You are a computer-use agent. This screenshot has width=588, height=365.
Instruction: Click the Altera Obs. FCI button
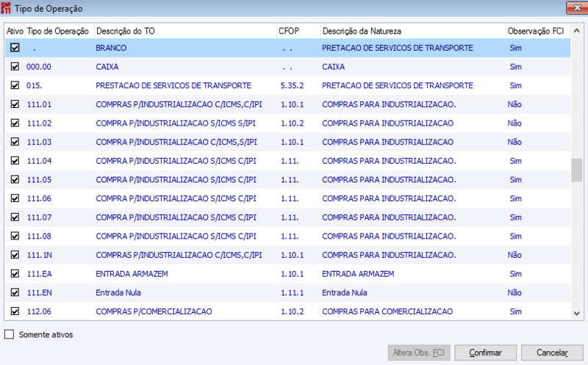(418, 353)
